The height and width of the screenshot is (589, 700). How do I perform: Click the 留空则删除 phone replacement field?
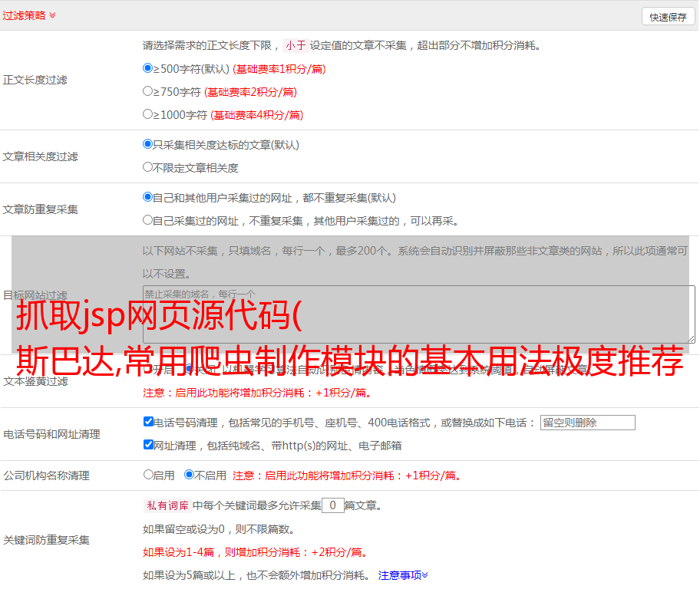[x=587, y=423]
